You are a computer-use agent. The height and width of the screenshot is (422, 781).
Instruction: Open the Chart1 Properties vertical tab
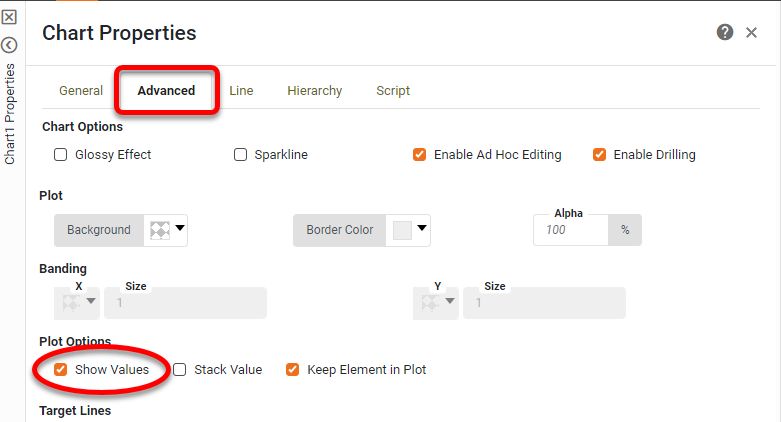10,114
